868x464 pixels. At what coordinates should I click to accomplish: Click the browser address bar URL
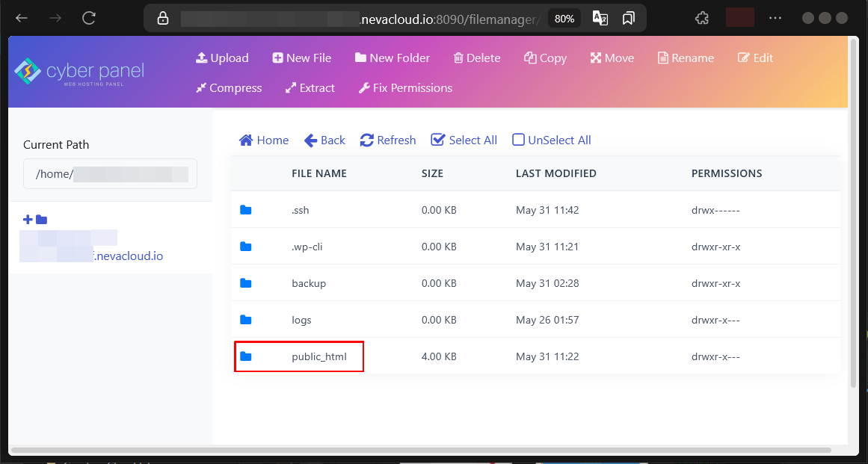[360, 19]
